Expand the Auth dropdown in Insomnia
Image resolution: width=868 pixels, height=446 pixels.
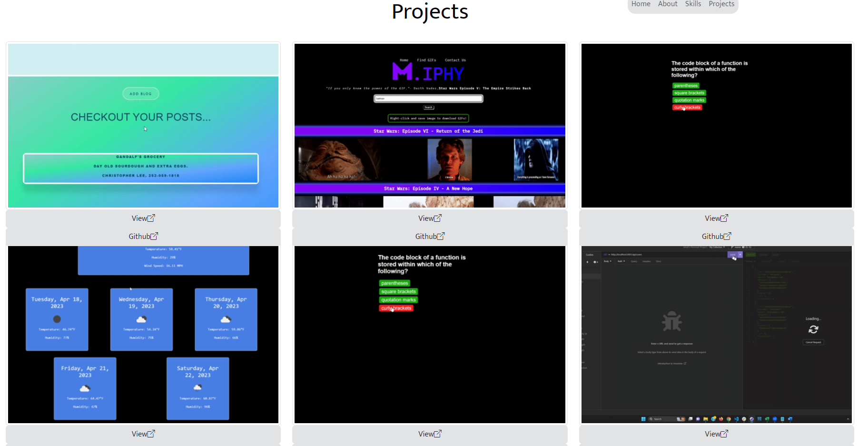[x=621, y=261]
